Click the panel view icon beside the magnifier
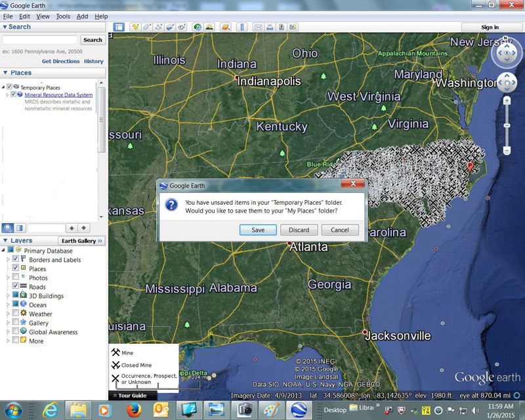 20,228
